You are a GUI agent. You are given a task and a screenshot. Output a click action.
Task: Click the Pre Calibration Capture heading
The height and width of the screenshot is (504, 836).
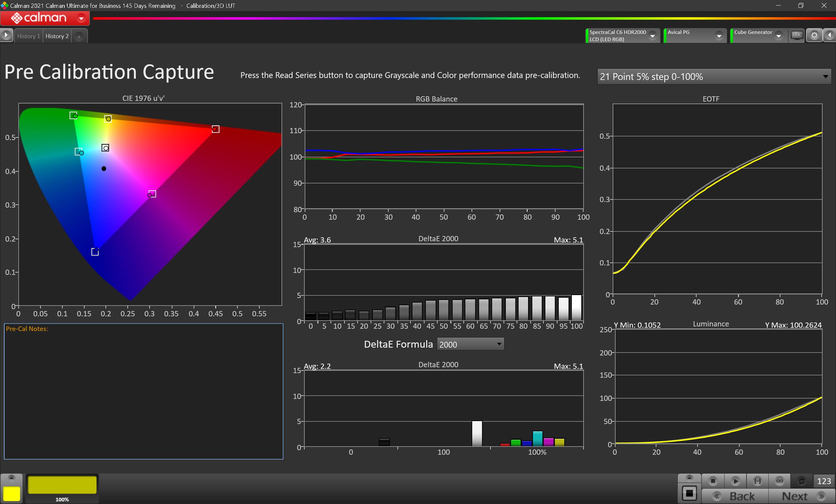pos(109,72)
